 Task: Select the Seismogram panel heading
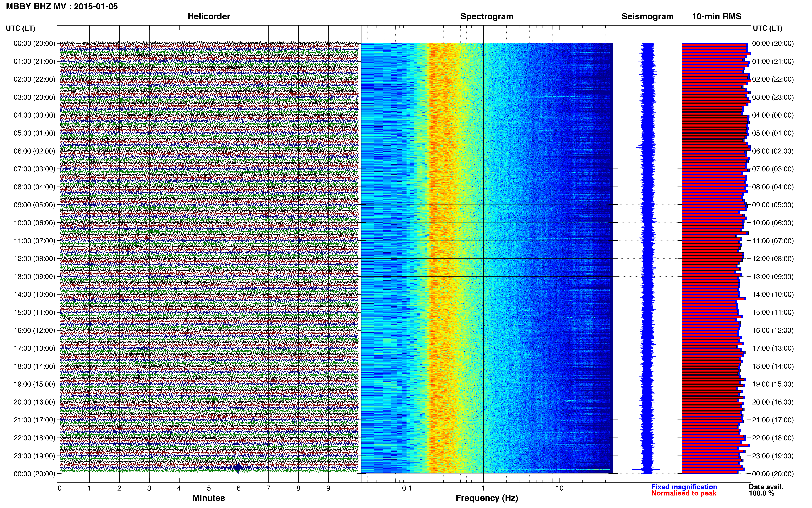point(648,16)
